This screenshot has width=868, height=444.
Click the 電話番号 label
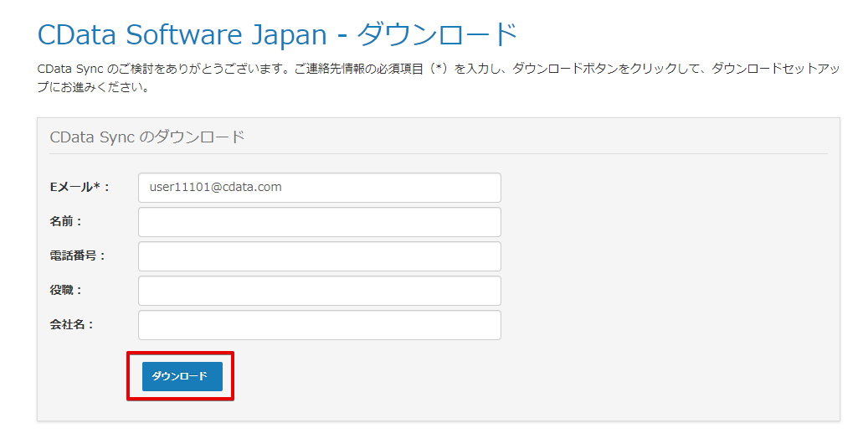point(77,256)
